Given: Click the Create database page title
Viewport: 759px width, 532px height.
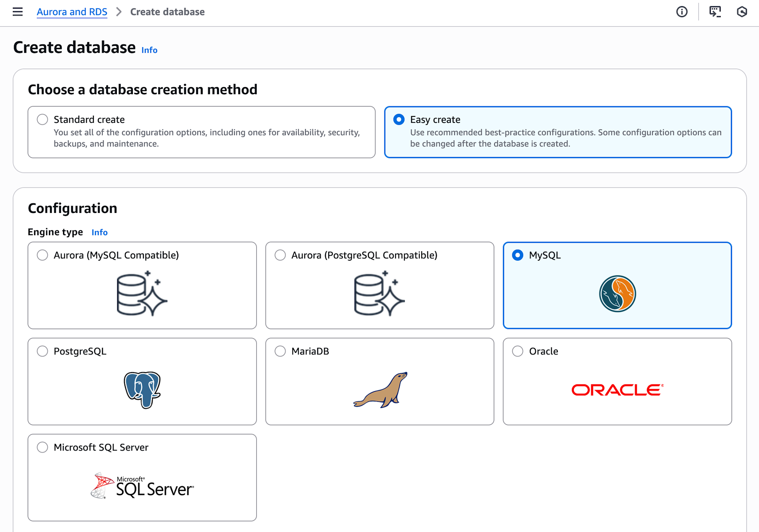Looking at the screenshot, I should coord(74,47).
